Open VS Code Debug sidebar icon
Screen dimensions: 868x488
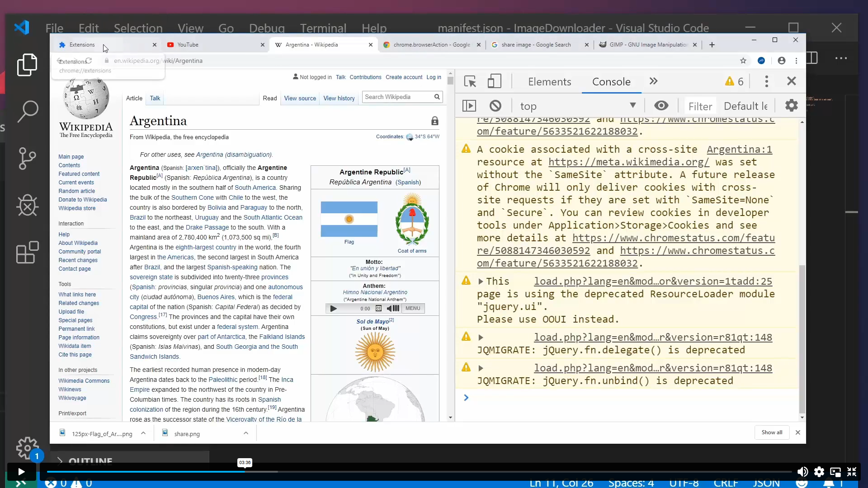(27, 205)
